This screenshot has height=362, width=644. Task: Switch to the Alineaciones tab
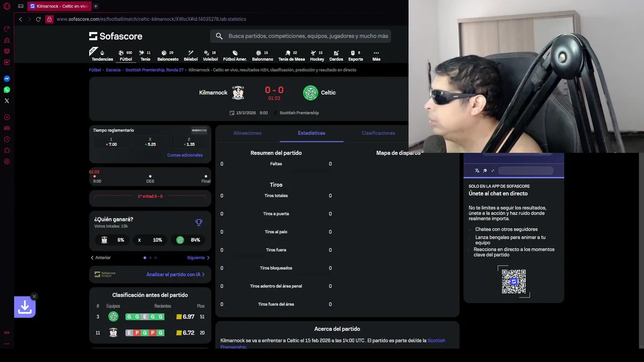coord(247,133)
